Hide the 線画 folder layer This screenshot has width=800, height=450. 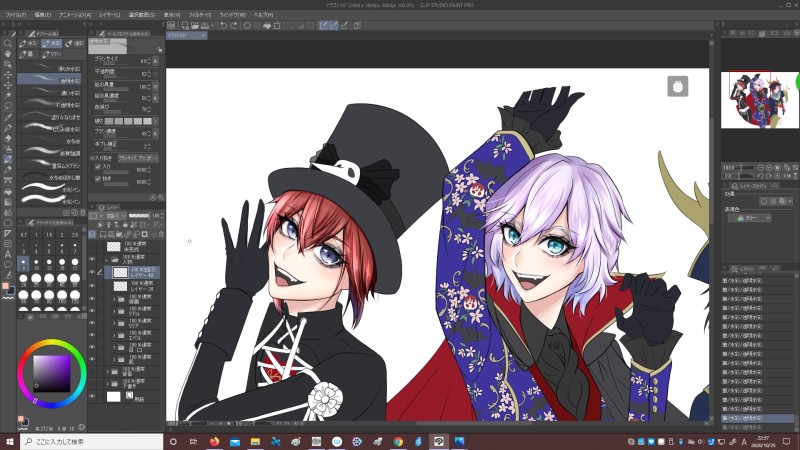92,299
